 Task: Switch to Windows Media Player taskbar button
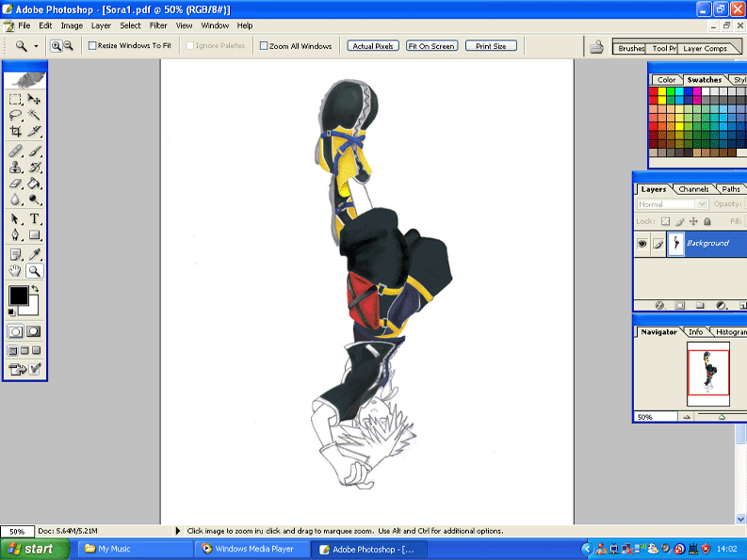click(252, 549)
